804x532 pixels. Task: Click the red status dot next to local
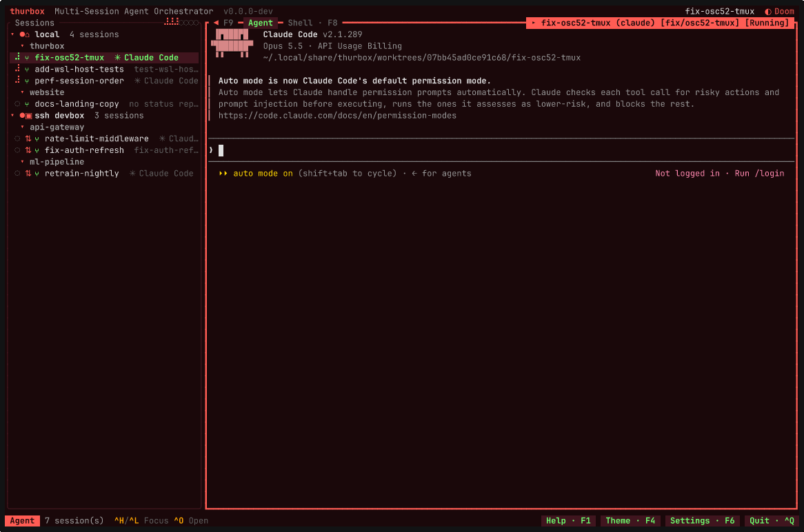pos(22,35)
